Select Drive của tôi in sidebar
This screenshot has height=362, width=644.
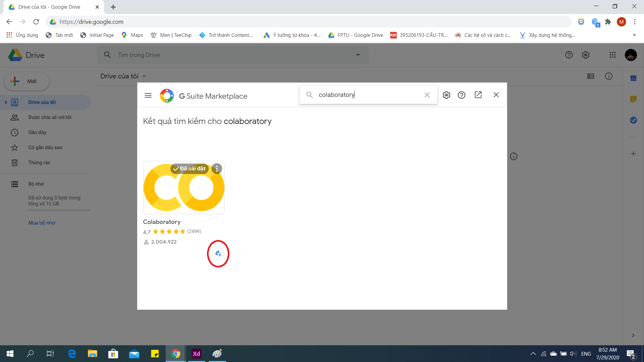coord(45,102)
